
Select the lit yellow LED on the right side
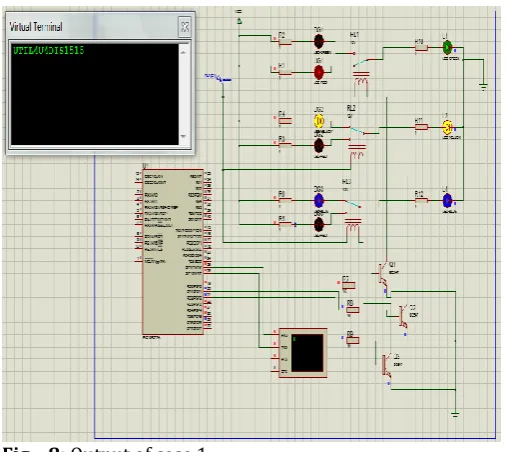point(447,127)
